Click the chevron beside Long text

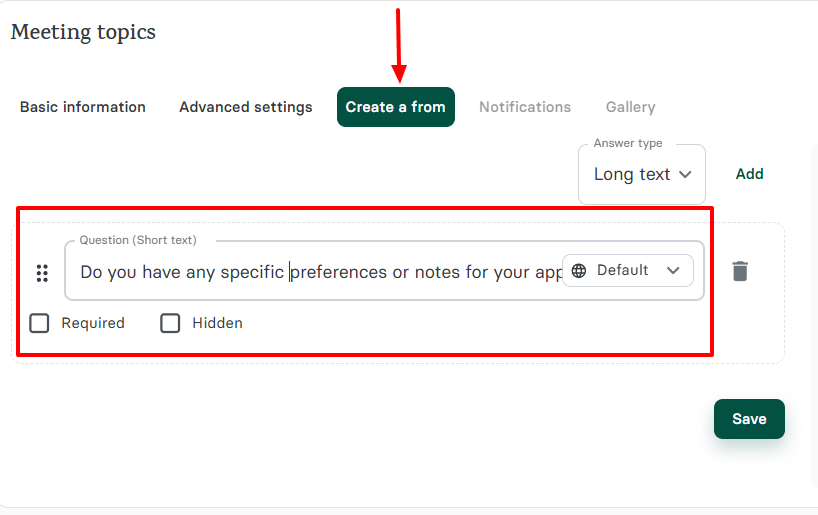tap(685, 174)
